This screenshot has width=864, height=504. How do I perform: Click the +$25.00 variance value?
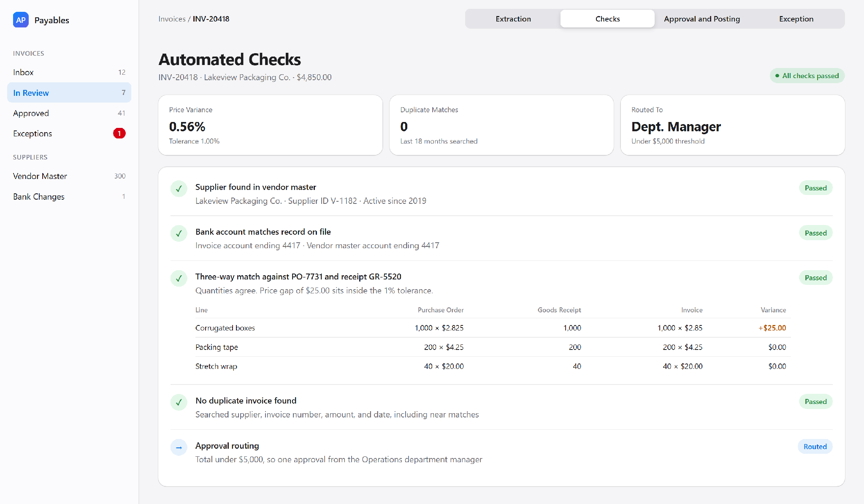click(772, 328)
